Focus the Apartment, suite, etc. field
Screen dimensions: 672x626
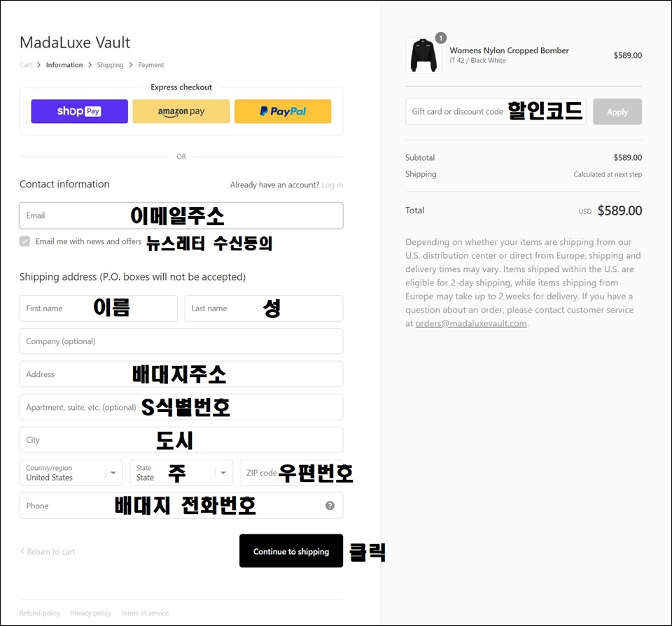point(181,407)
